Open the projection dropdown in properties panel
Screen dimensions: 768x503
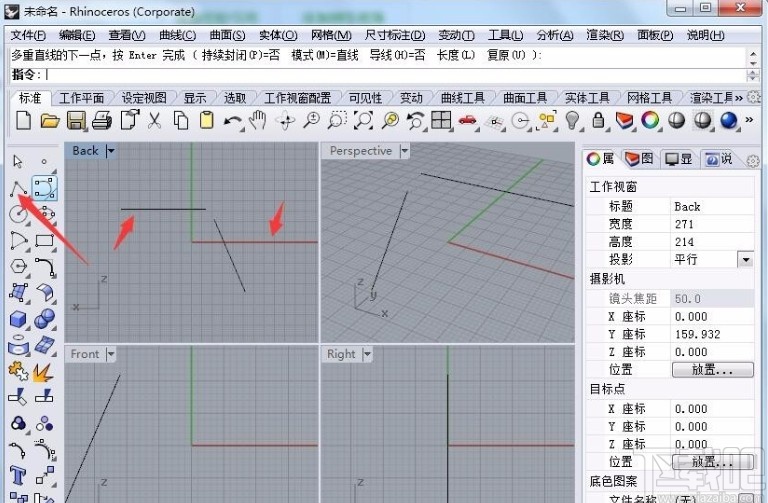pos(745,259)
